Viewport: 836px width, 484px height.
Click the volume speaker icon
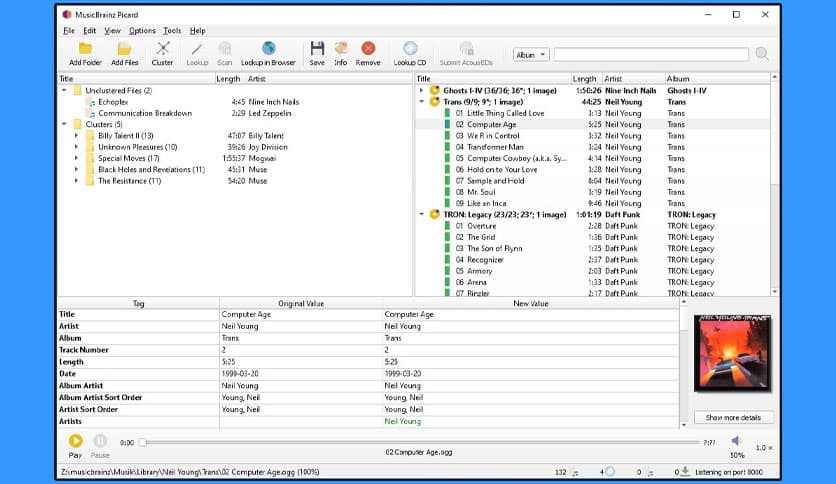tap(736, 441)
